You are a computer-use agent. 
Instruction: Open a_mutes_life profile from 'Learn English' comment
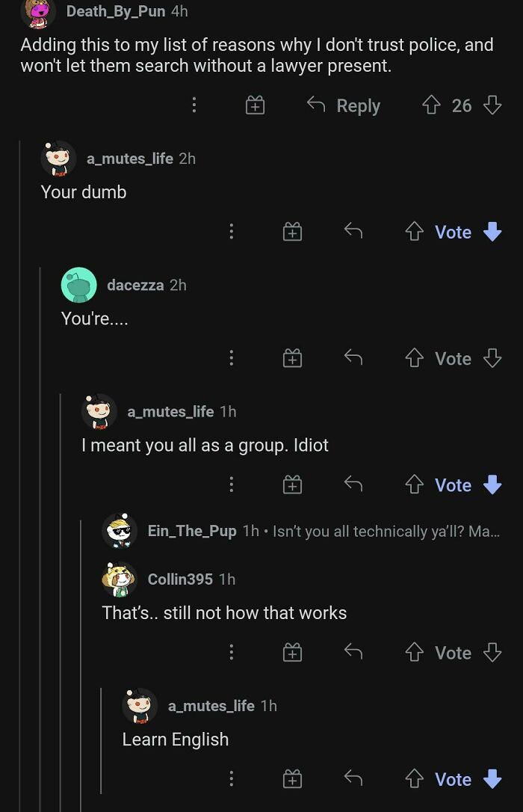pos(211,706)
